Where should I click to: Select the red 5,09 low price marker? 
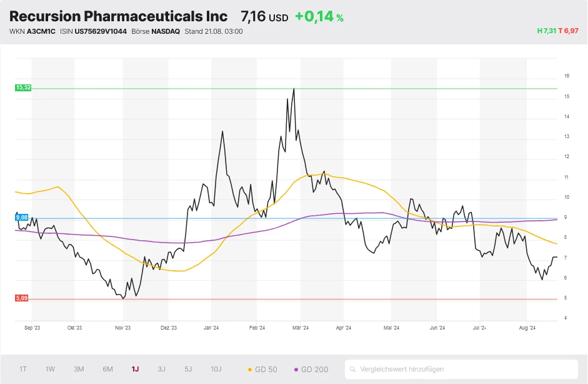coord(22,298)
